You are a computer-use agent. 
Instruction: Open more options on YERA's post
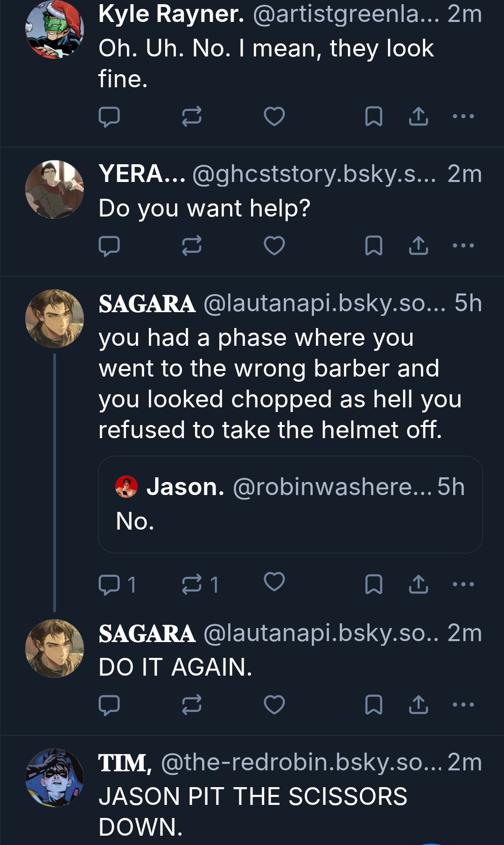tap(463, 246)
